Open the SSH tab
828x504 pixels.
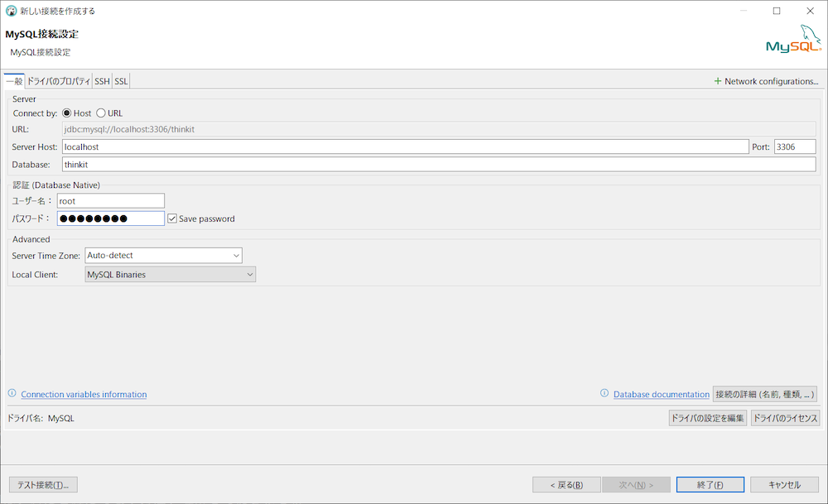[102, 81]
